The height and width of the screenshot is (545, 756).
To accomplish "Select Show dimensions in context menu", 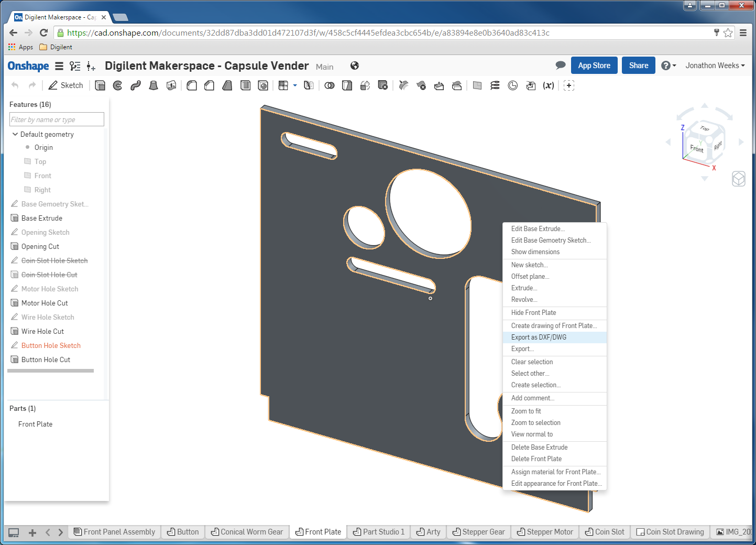I will coord(555,252).
